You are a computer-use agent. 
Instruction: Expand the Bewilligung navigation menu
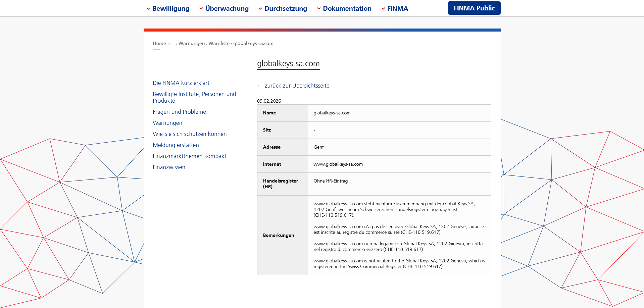(168, 8)
